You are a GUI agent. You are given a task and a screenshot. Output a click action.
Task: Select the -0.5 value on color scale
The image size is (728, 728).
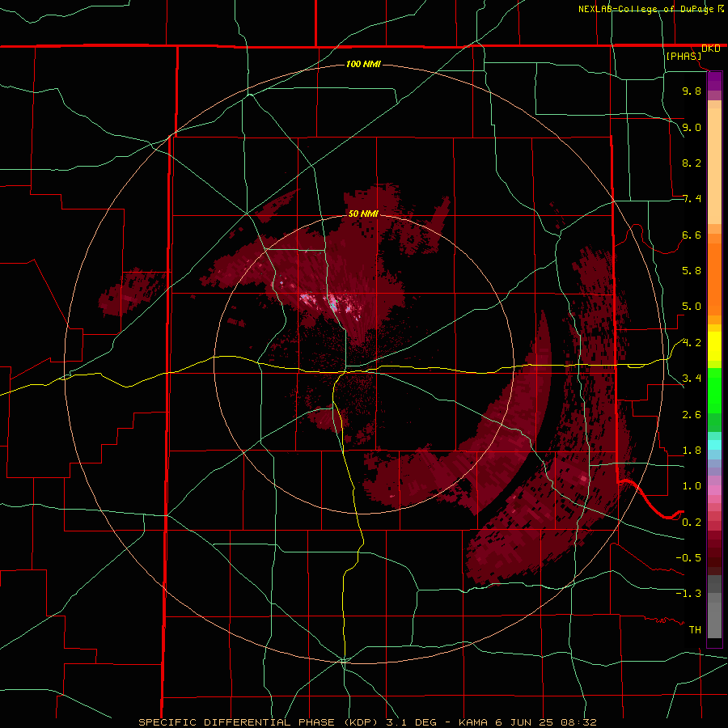click(x=688, y=558)
